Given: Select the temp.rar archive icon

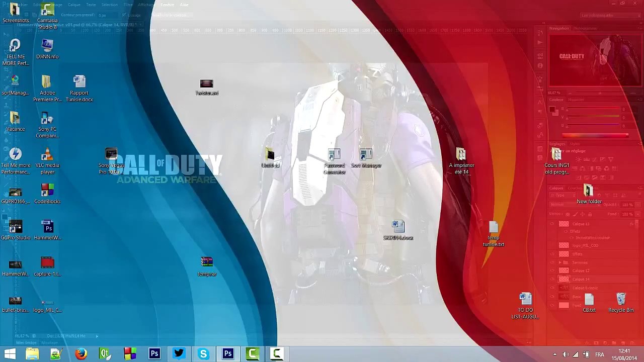Looking at the screenshot, I should tap(207, 266).
